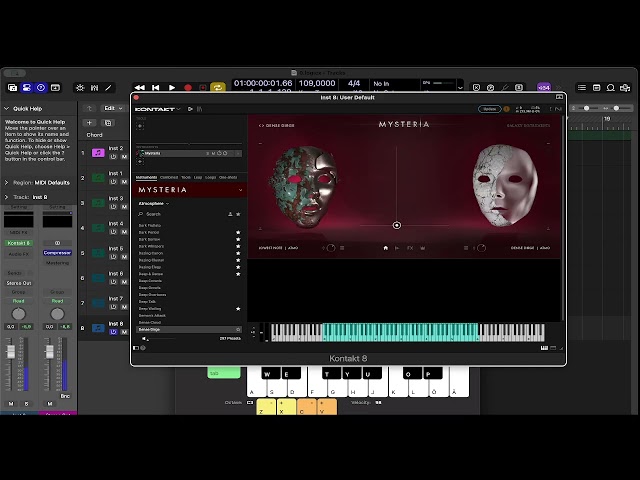
Task: Click the add track plus button
Action: click(89, 123)
